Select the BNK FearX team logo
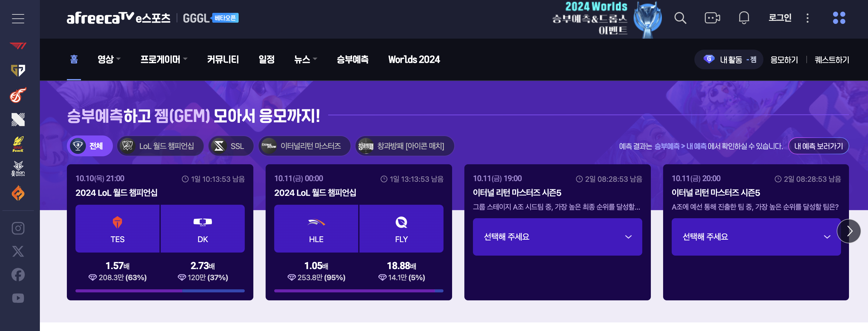This screenshot has width=868, height=331. (x=18, y=144)
